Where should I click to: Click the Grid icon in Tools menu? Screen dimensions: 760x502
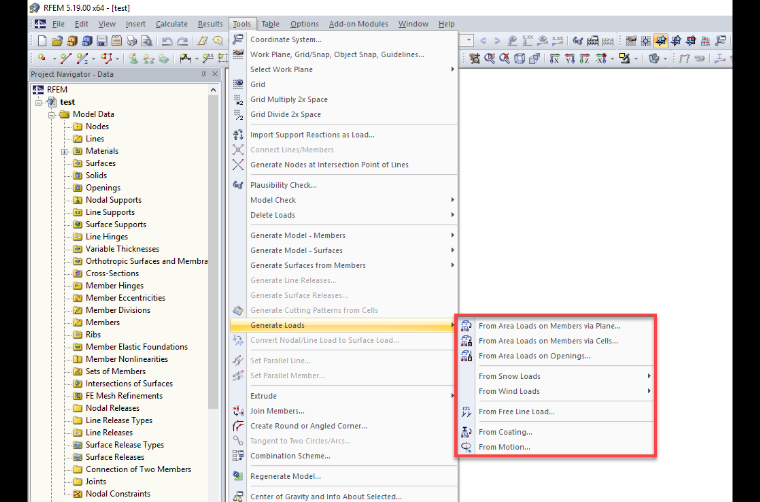point(238,84)
